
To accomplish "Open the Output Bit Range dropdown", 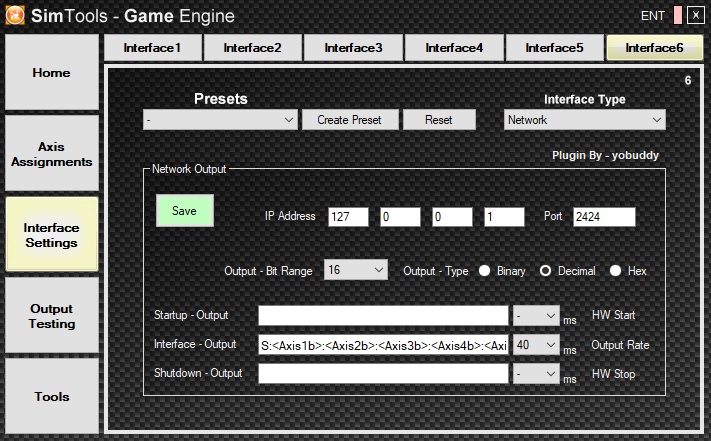I will (x=356, y=271).
